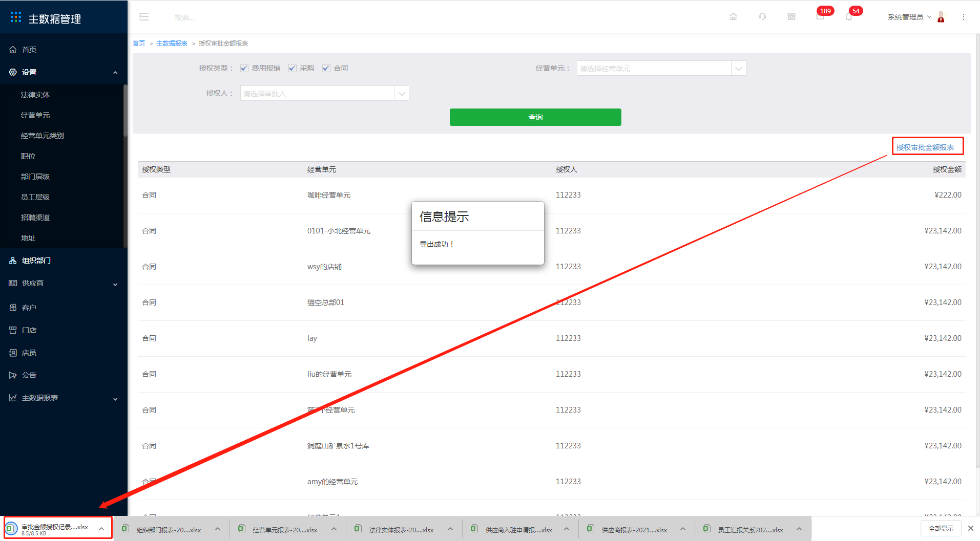Open messages icon with 189 badge

821,15
